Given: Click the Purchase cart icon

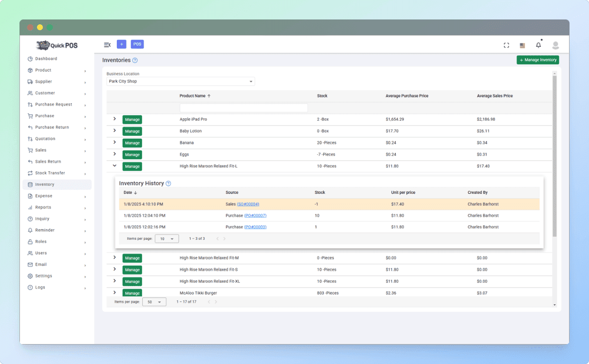Looking at the screenshot, I should click(x=30, y=116).
